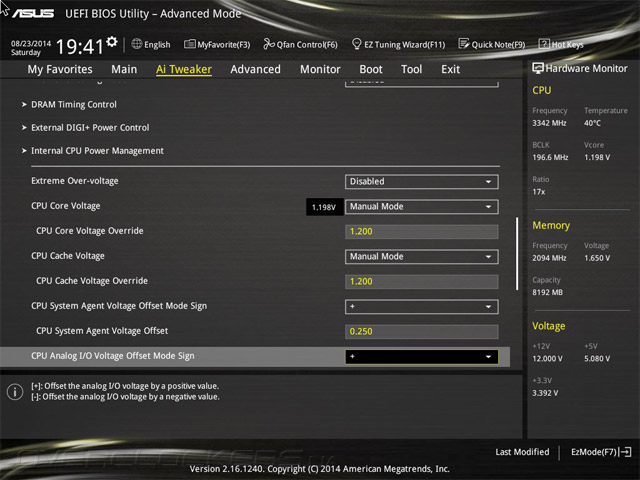Screen dimensions: 640x480
Task: Click the 08/23/2014 date text
Action: pyautogui.click(x=31, y=43)
